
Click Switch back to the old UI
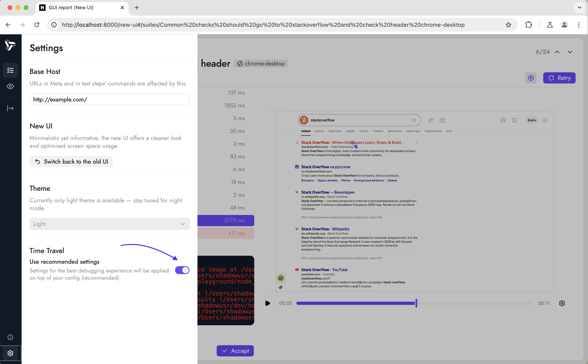click(71, 162)
